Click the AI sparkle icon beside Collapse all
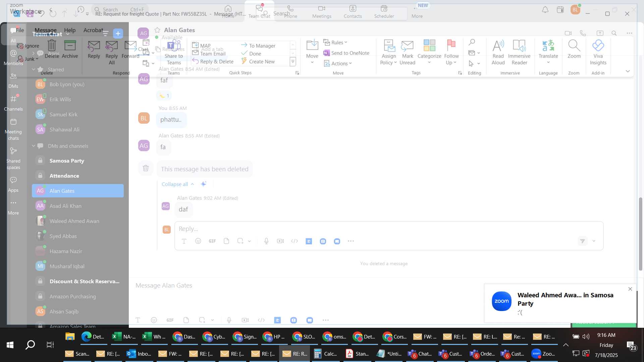The image size is (644, 362). pyautogui.click(x=203, y=184)
